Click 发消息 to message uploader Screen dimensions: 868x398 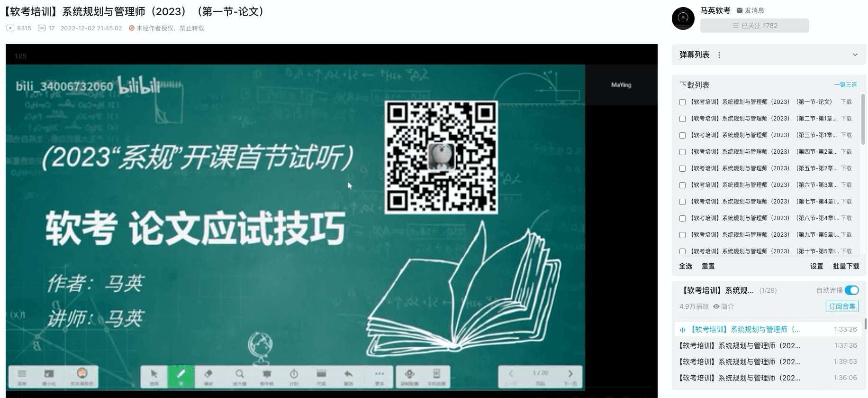click(755, 10)
